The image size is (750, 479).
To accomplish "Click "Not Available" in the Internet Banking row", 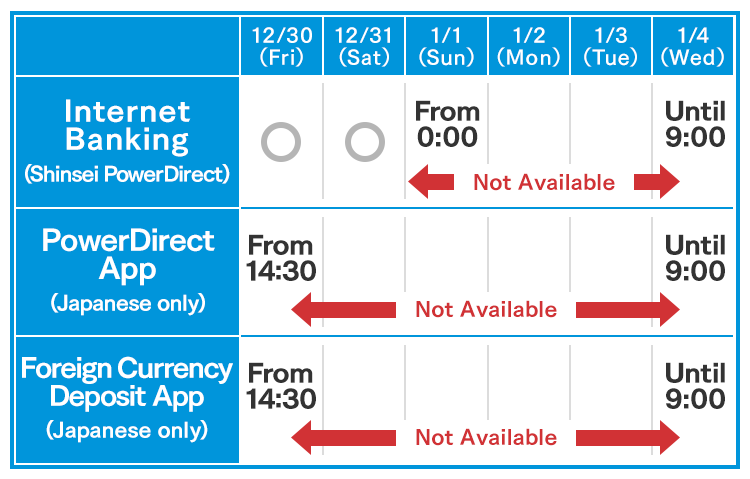I will [x=544, y=182].
